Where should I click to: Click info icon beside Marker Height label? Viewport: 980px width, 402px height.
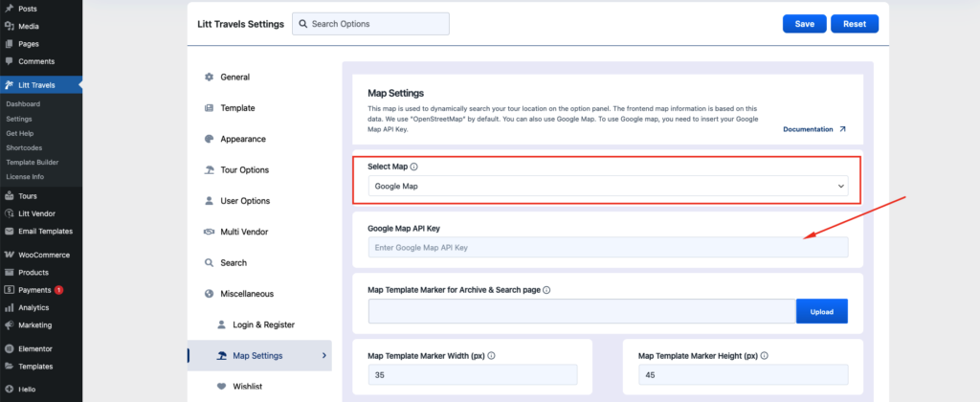coord(765,356)
